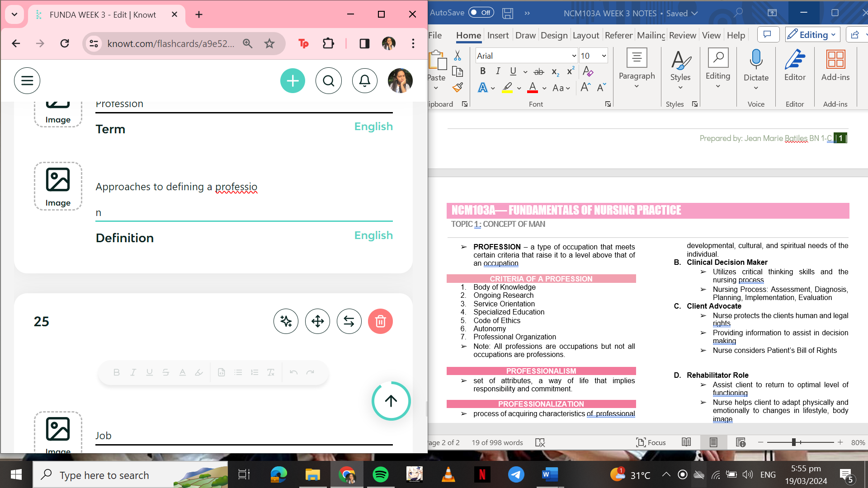Image resolution: width=868 pixels, height=488 pixels.
Task: Open the View tab in Word
Action: point(711,35)
